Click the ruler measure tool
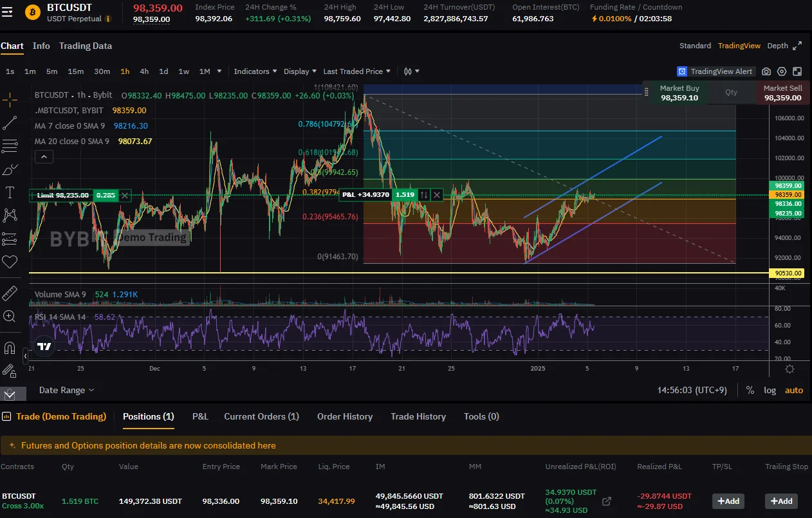812x518 pixels. (10, 293)
